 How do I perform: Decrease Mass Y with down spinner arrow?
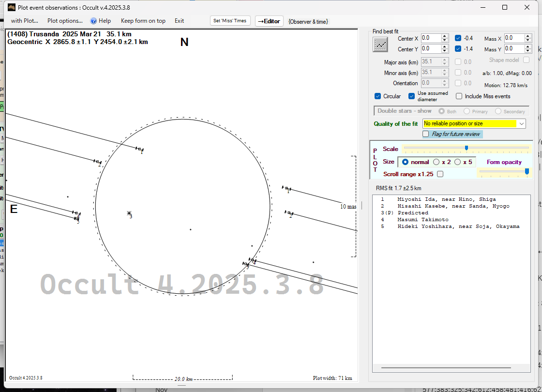[x=528, y=51]
